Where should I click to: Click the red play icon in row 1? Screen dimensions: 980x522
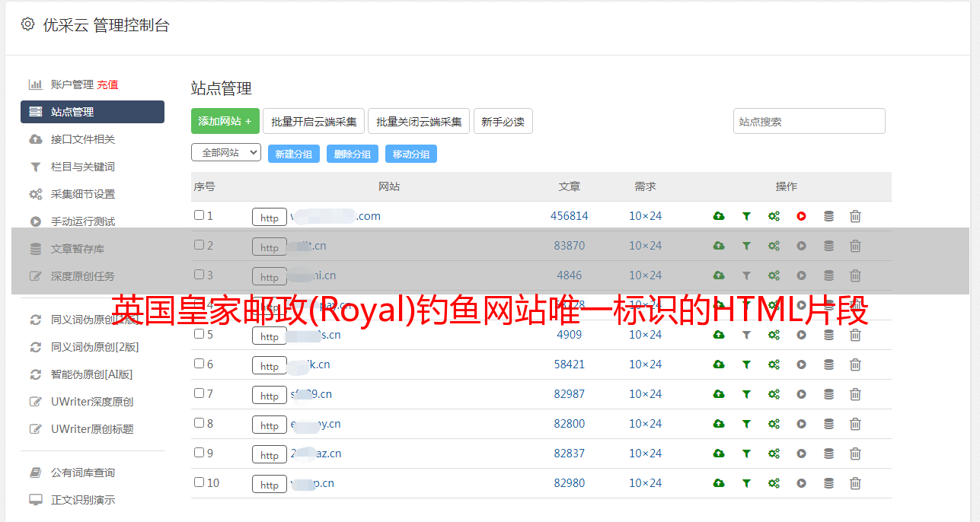[801, 216]
